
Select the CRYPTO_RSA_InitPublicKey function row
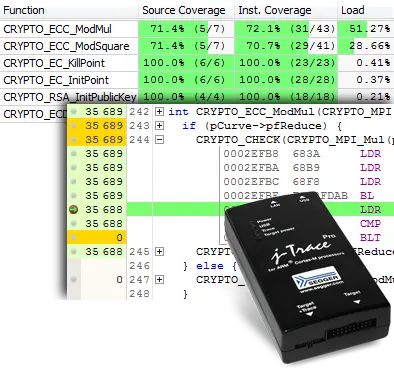point(197,97)
